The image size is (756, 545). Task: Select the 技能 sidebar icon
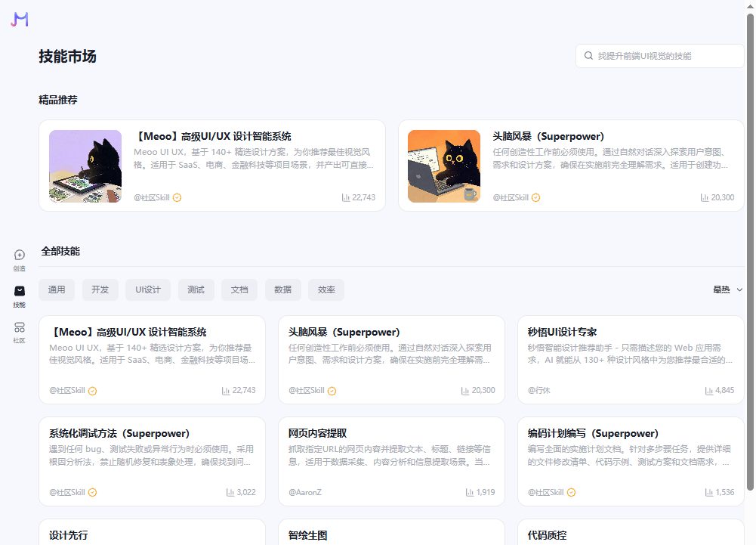point(20,296)
